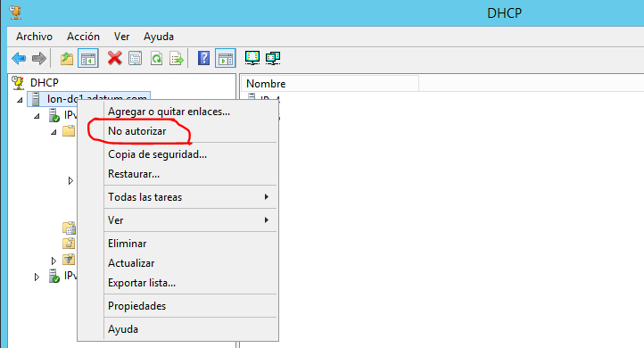Open the Acción menu

[x=83, y=37]
